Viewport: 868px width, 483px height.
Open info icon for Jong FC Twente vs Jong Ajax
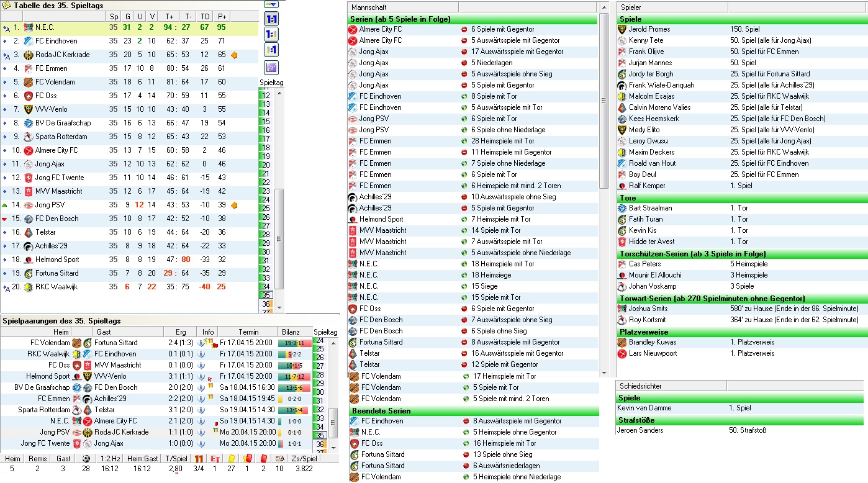point(201,443)
